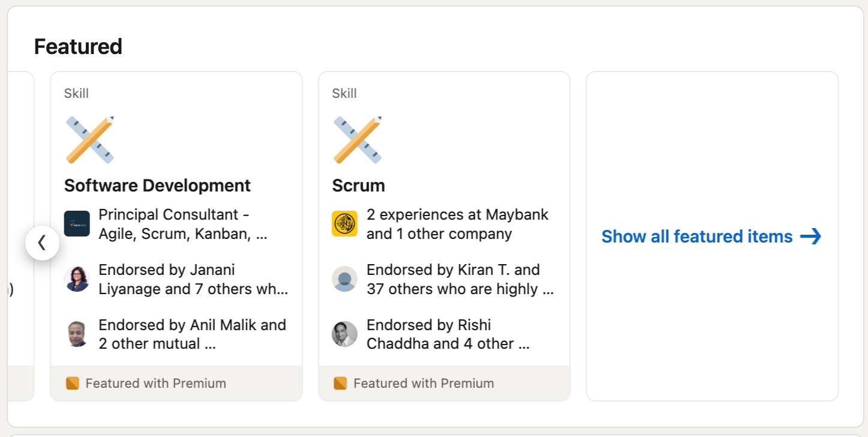Click Endorsed by Janani Liyanage text

click(x=193, y=279)
